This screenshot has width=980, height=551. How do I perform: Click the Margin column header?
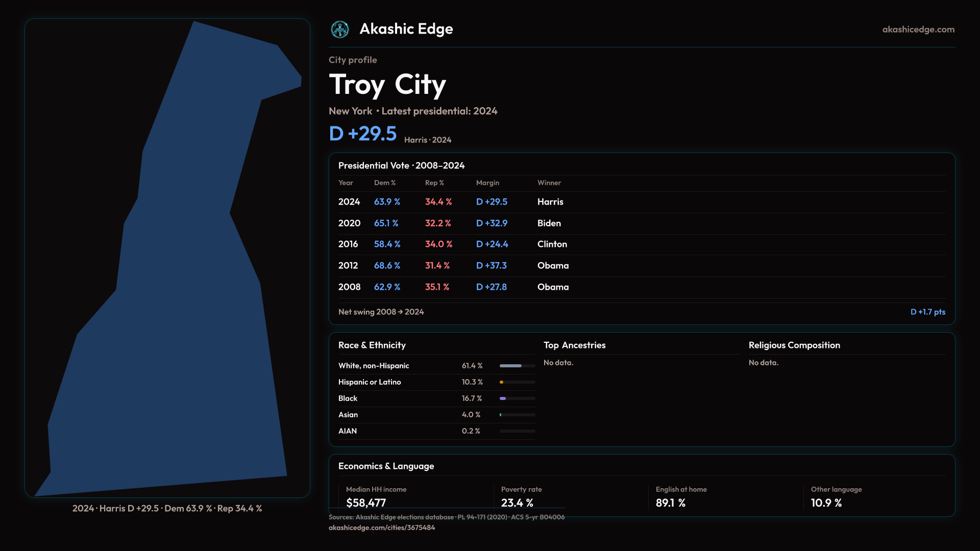(487, 183)
